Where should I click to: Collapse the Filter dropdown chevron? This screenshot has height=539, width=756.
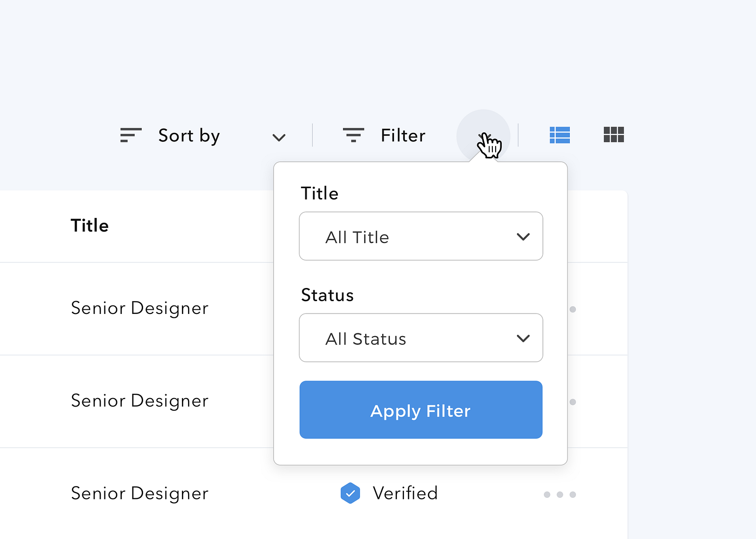point(483,137)
